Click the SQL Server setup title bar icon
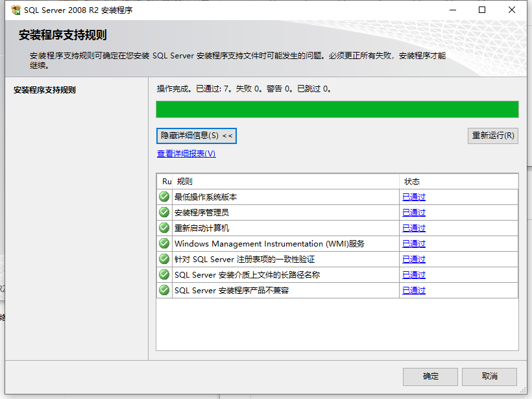The image size is (532, 399). tap(16, 10)
